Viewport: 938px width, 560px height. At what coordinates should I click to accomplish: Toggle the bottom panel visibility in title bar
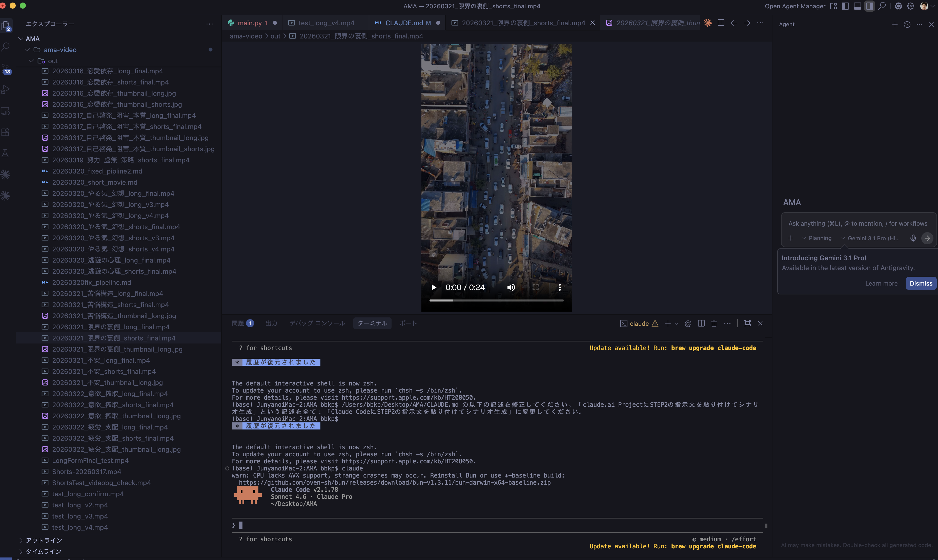tap(857, 6)
